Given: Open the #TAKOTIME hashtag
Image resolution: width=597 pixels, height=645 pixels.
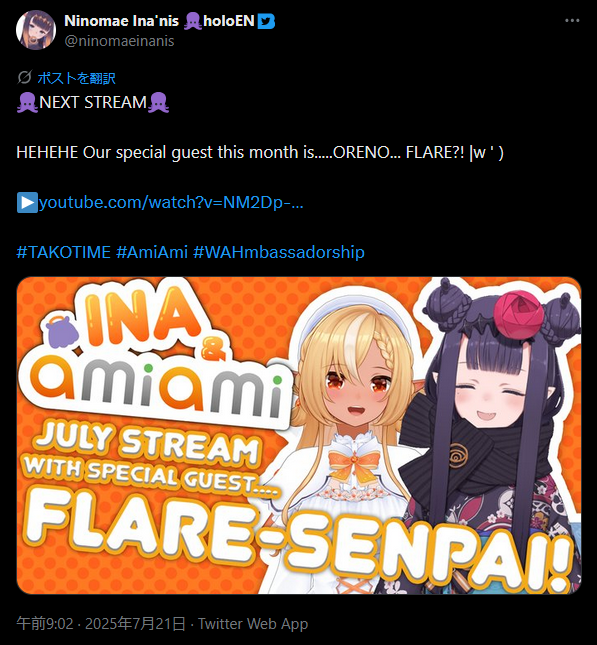Looking at the screenshot, I should point(63,252).
